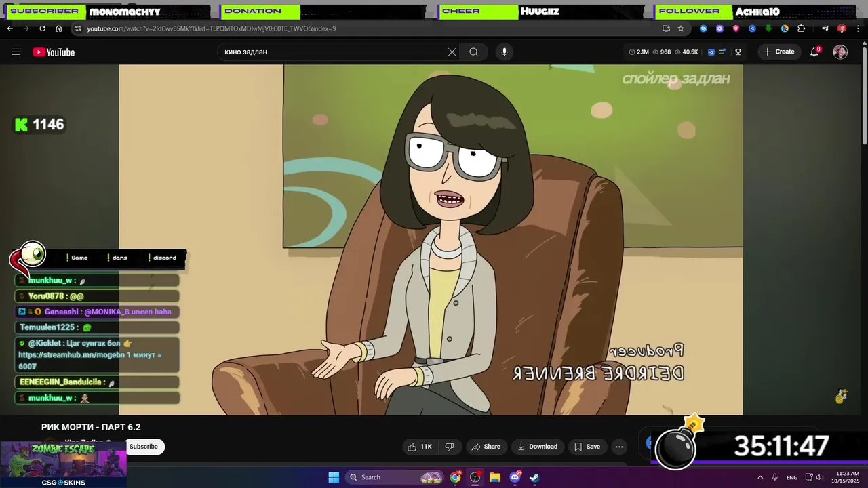Image resolution: width=868 pixels, height=488 pixels.
Task: Click the tray microphone icon
Action: click(x=775, y=477)
